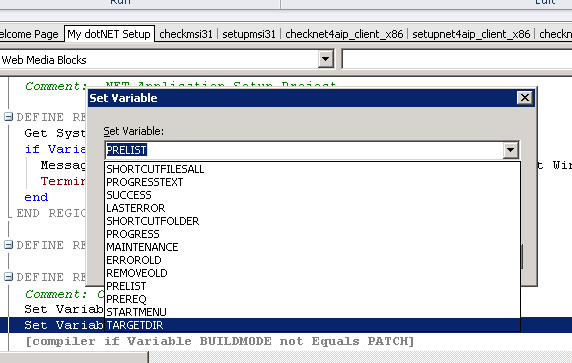This screenshot has height=363, width=572.
Task: Click the Get System script line
Action: tap(55, 133)
